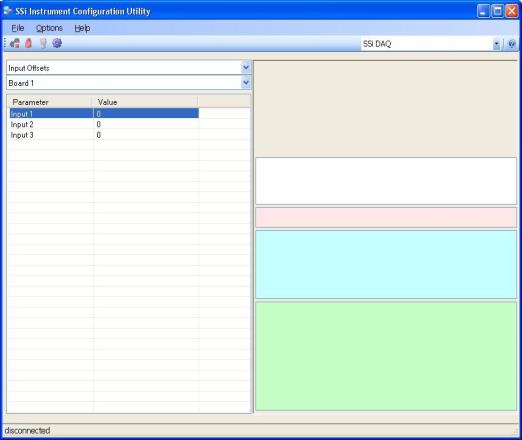The height and width of the screenshot is (440, 522).
Task: Click the red toolbar icon
Action: (x=29, y=43)
